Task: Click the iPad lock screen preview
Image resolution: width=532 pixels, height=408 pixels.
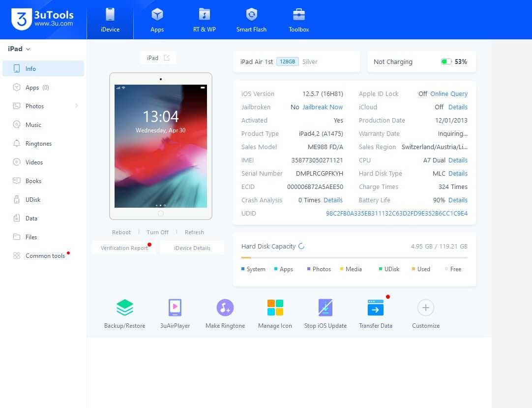Action: pyautogui.click(x=160, y=146)
